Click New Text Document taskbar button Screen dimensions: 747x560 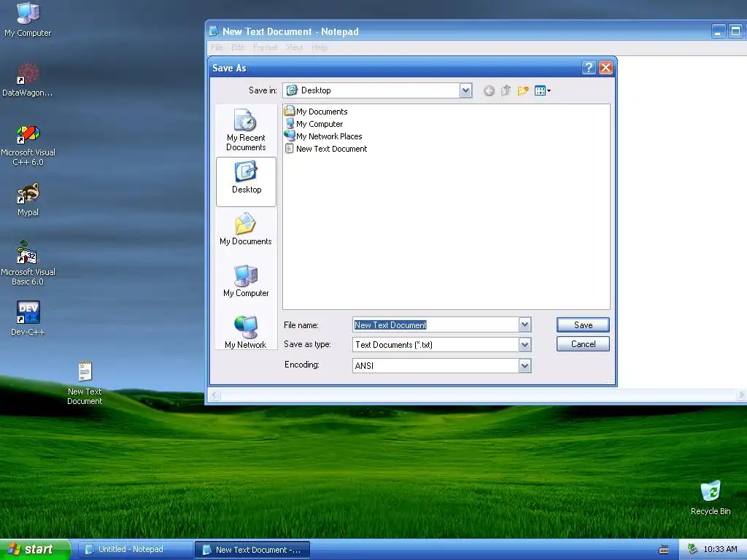tap(252, 550)
